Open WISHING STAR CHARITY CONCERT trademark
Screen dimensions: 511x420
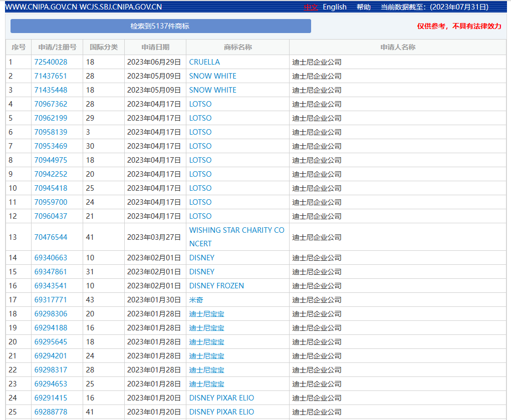point(236,237)
